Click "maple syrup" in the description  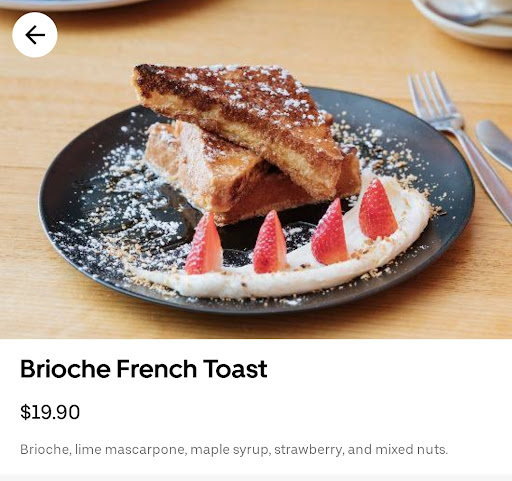point(229,450)
